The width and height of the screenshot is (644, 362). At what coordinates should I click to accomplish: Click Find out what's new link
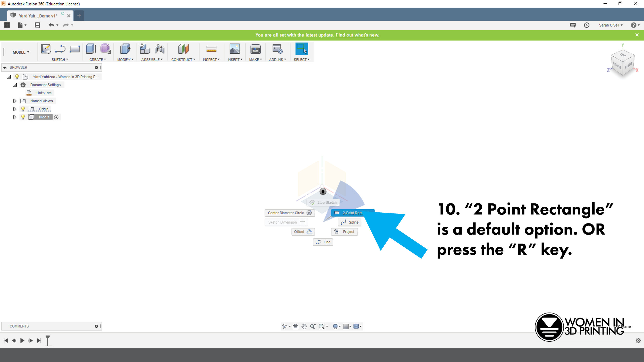(x=357, y=35)
